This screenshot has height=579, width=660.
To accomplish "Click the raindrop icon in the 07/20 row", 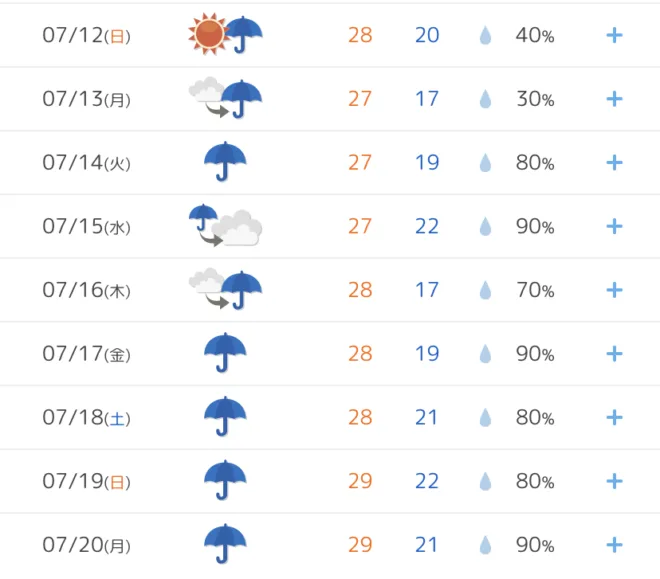I will point(485,545).
